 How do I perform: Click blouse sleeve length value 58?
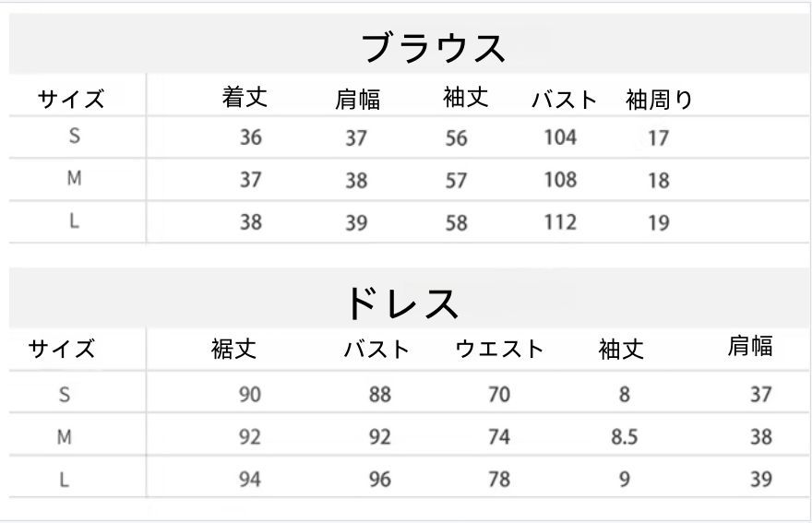456,222
